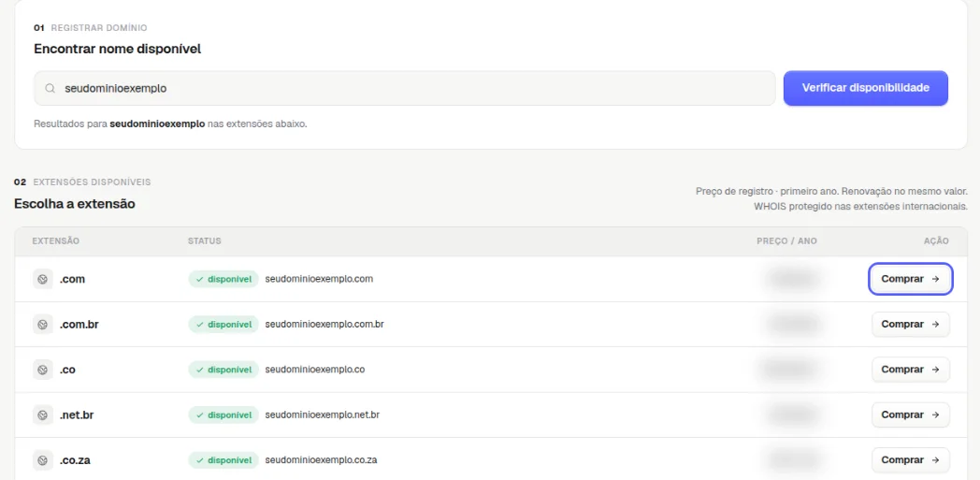Click the WHOIS protegido note text
Image resolution: width=980 pixels, height=480 pixels.
point(860,206)
